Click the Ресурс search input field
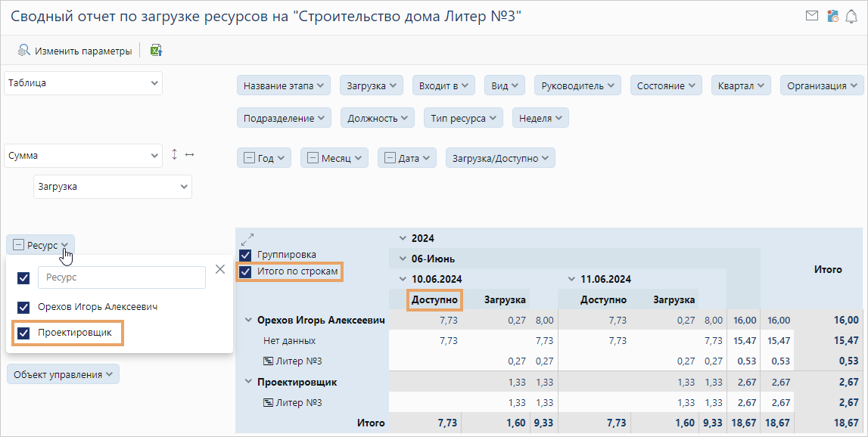868x437 pixels. [x=121, y=277]
